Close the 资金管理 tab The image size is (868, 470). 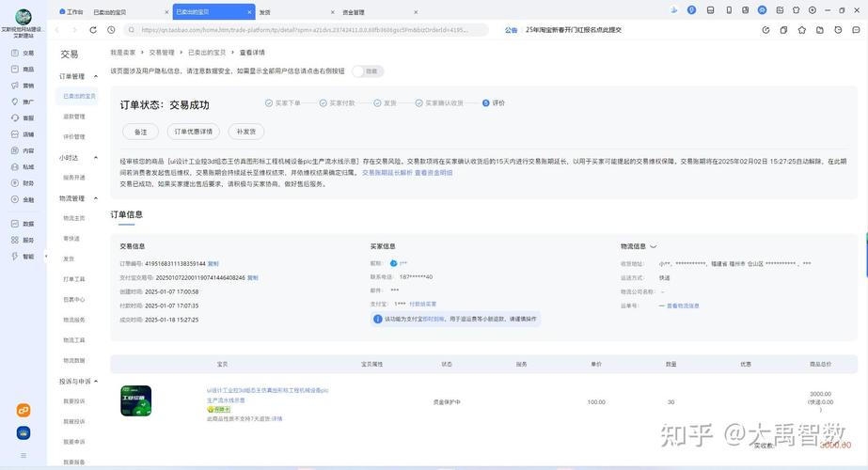click(x=416, y=11)
